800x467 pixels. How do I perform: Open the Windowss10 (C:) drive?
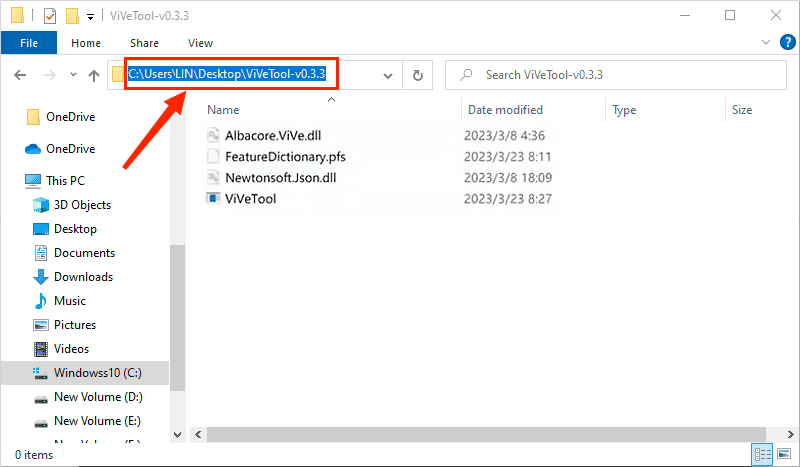tap(85, 373)
